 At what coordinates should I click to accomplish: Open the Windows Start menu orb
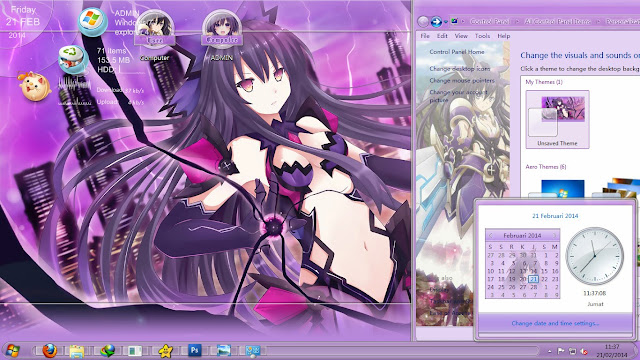tap(12, 351)
